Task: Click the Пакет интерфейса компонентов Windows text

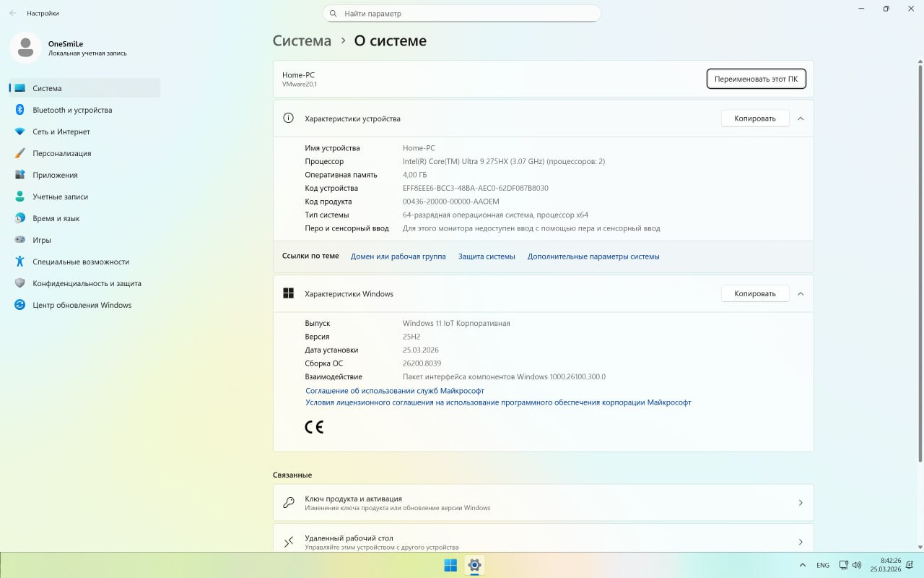Action: pyautogui.click(x=504, y=377)
